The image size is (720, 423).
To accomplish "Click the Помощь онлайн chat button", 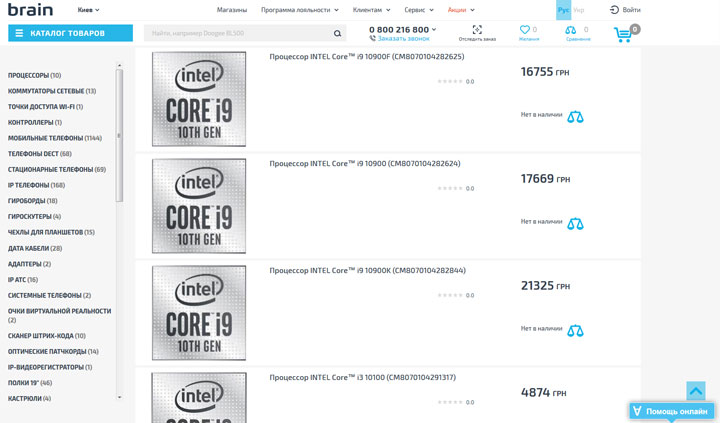I will (672, 411).
